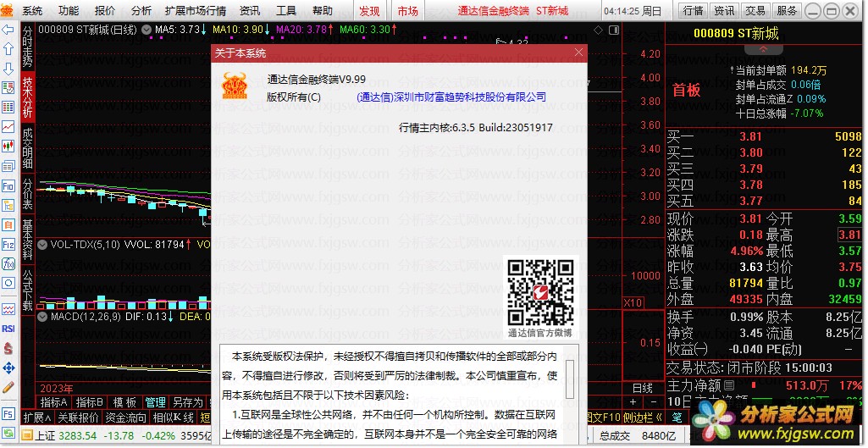Open the custom stock list icon with checkmark

pyautogui.click(x=8, y=87)
